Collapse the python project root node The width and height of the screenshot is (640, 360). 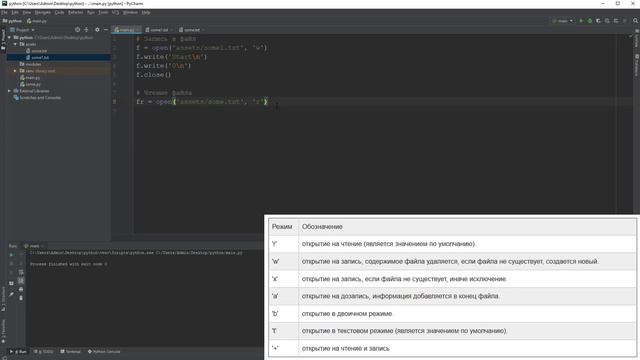[10, 38]
